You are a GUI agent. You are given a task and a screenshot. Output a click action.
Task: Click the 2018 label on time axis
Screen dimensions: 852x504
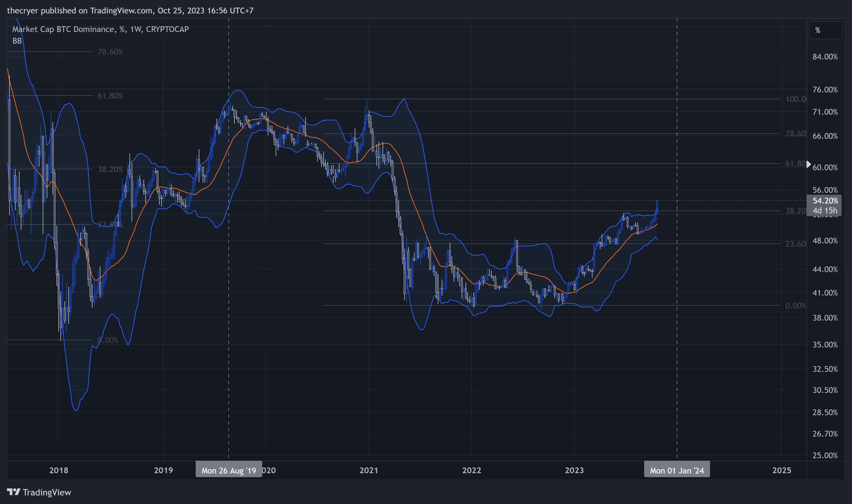coord(59,470)
